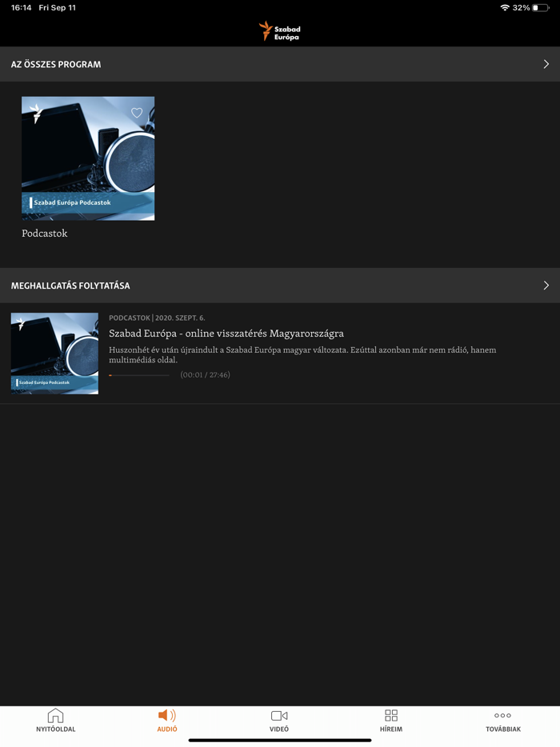Image resolution: width=560 pixels, height=747 pixels.
Task: Select the AUDIÓ tab
Action: point(167,721)
